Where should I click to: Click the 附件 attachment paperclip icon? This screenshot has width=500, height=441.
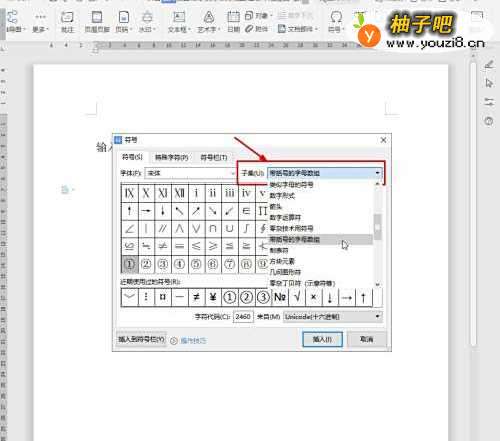click(257, 29)
